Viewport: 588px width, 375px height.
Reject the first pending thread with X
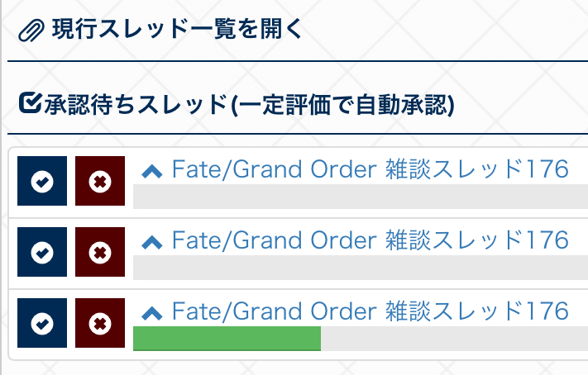click(100, 181)
